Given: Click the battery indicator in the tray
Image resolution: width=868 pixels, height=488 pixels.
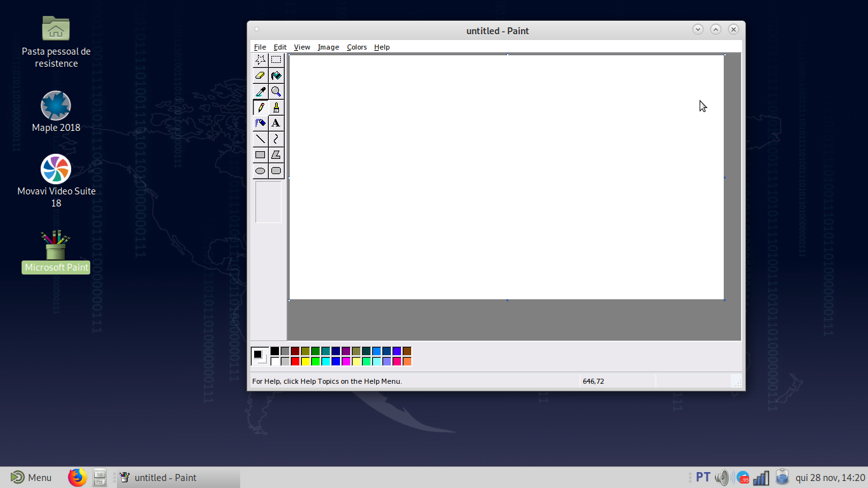Looking at the screenshot, I should pos(782,477).
